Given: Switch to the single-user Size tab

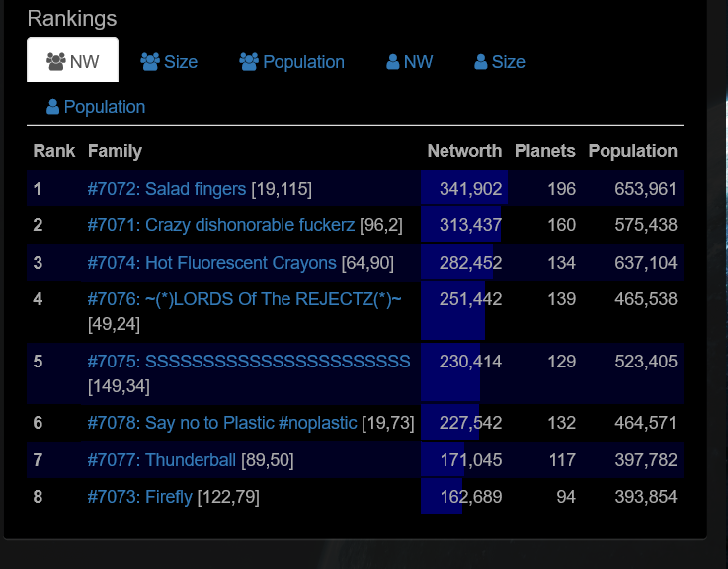Looking at the screenshot, I should (499, 62).
